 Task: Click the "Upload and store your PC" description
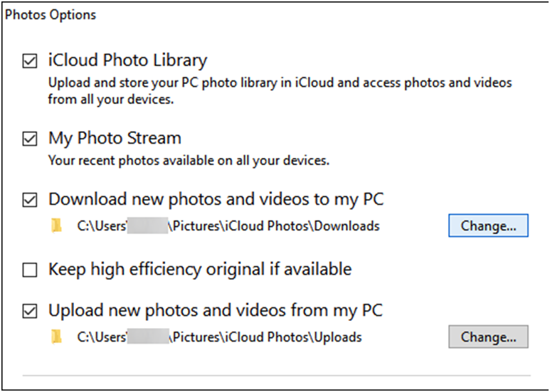pyautogui.click(x=279, y=83)
